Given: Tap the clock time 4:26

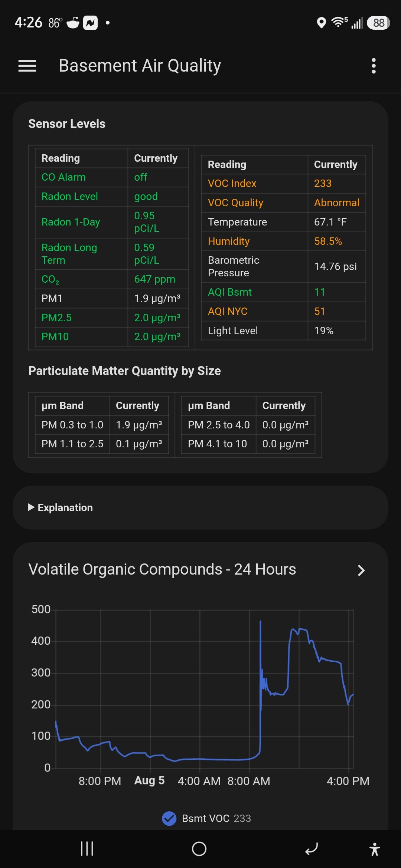Looking at the screenshot, I should tap(29, 23).
